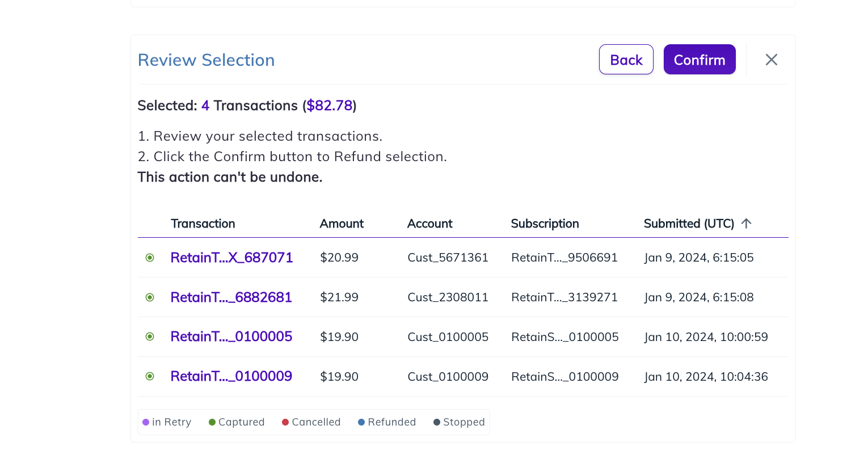The width and height of the screenshot is (868, 463).
Task: Click date Jan 10, 2024, 10:00:59
Action: [706, 337]
